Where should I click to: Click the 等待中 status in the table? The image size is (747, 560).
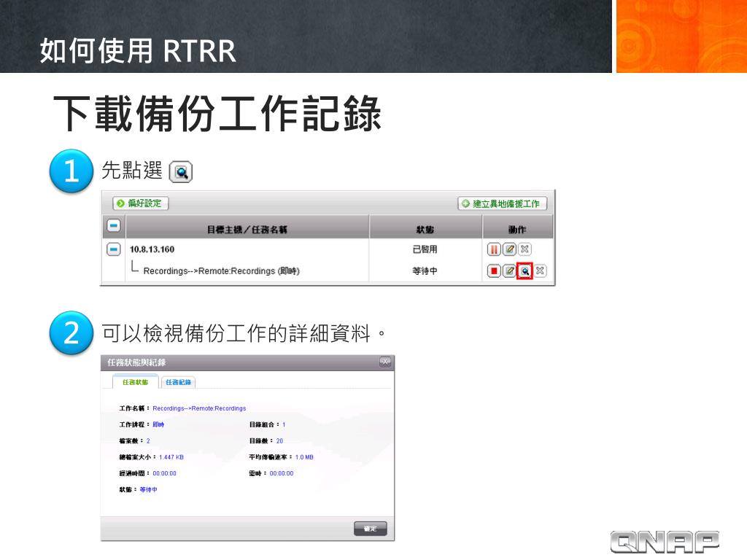(x=425, y=271)
